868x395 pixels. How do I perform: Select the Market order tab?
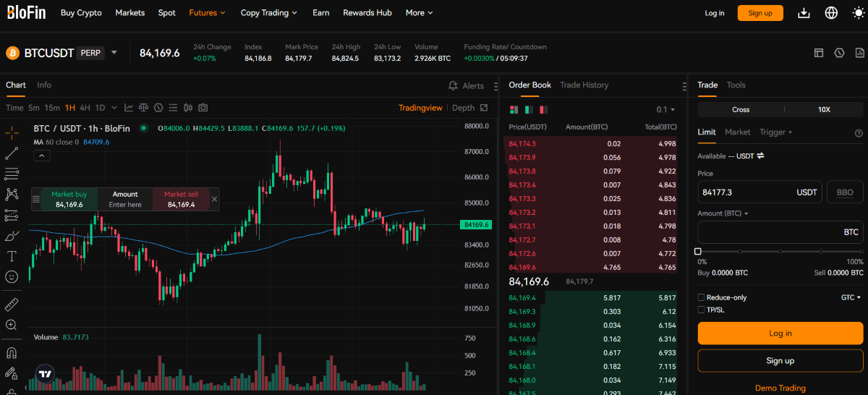point(737,132)
